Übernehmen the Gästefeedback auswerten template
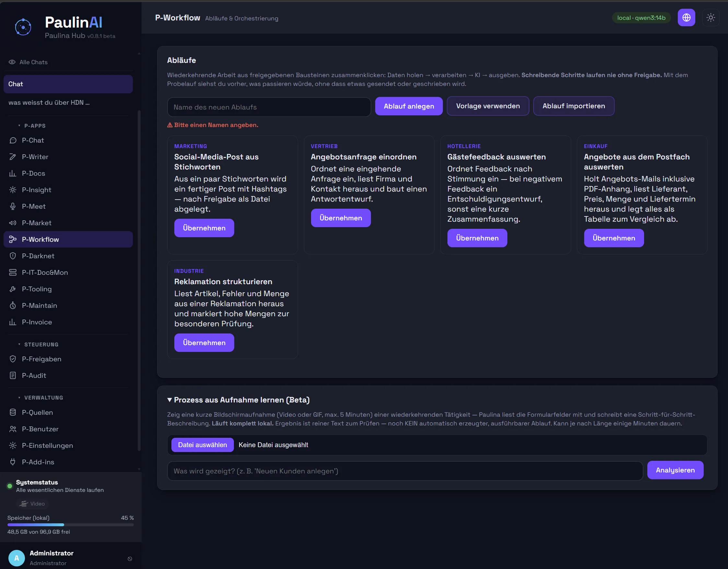Screen dimensions: 728x569 (x=477, y=238)
